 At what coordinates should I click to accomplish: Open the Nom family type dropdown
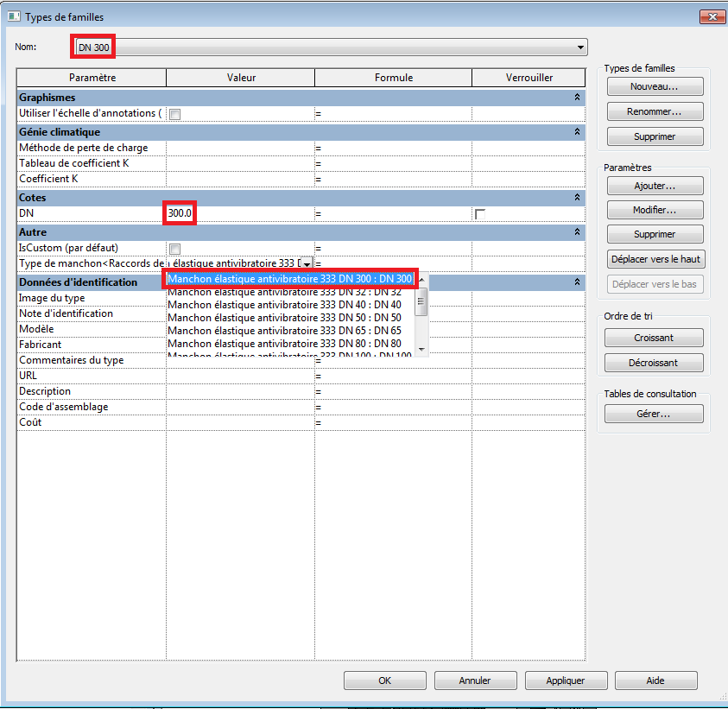pyautogui.click(x=580, y=47)
